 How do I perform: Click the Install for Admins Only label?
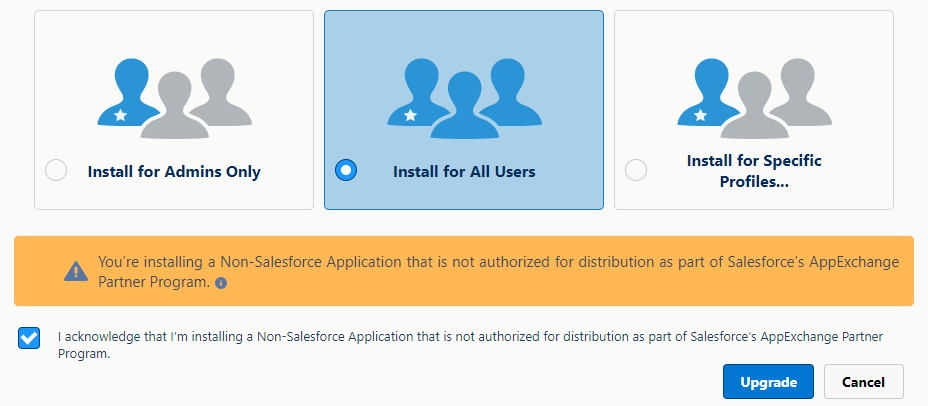click(x=174, y=172)
